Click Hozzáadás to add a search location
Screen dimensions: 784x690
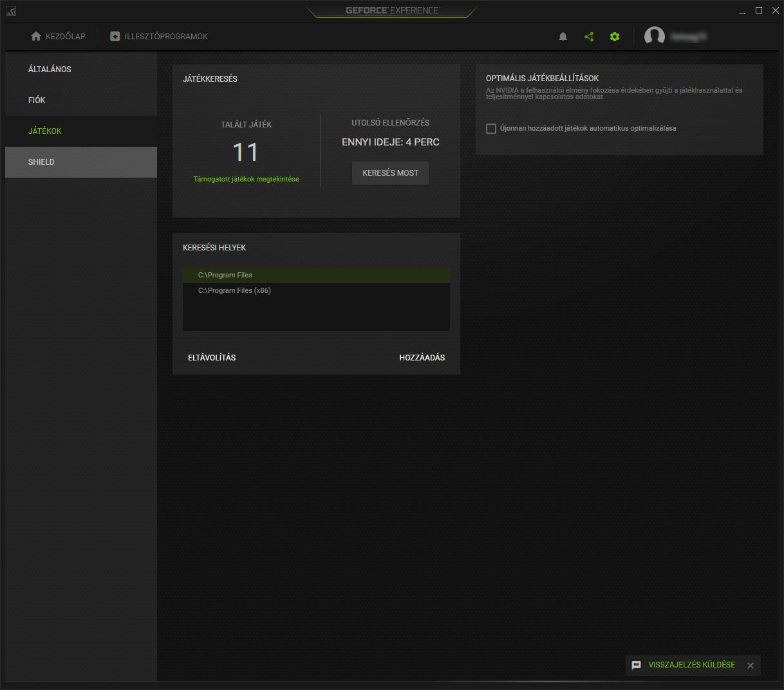[422, 357]
